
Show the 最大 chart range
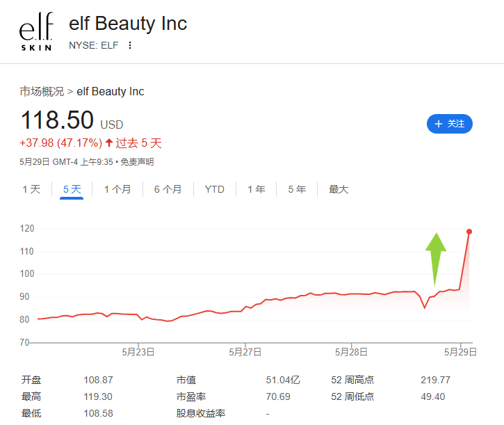click(339, 189)
